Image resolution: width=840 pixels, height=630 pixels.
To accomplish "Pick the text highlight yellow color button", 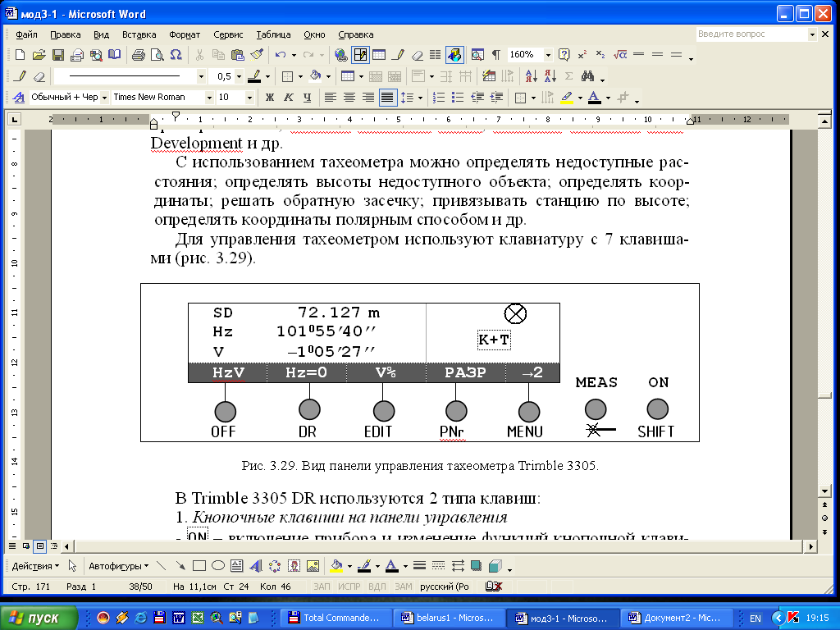I will point(567,98).
